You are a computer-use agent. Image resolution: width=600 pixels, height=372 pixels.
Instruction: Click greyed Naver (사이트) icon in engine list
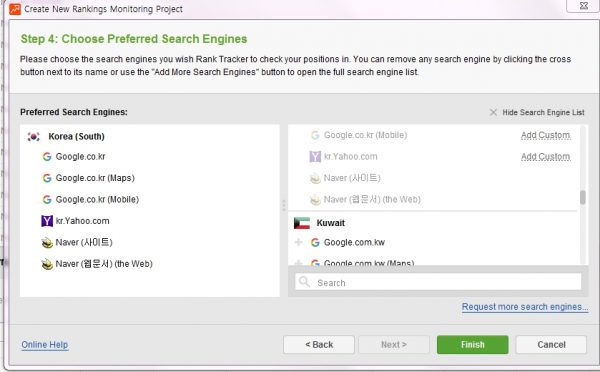pyautogui.click(x=315, y=178)
